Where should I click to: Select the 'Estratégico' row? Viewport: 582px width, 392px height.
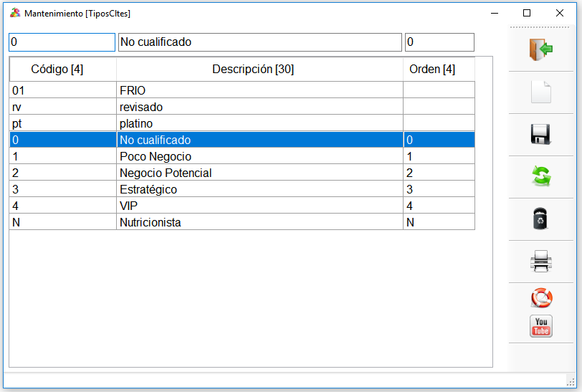[x=242, y=189]
